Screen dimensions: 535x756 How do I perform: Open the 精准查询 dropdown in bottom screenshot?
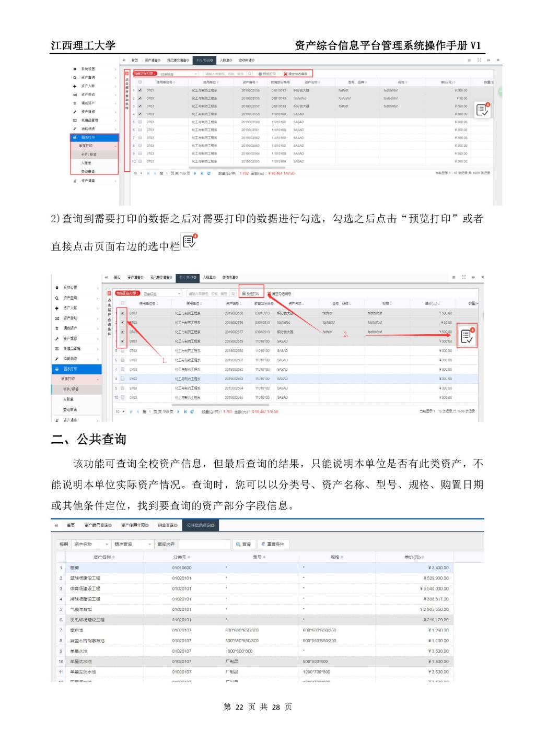click(133, 544)
